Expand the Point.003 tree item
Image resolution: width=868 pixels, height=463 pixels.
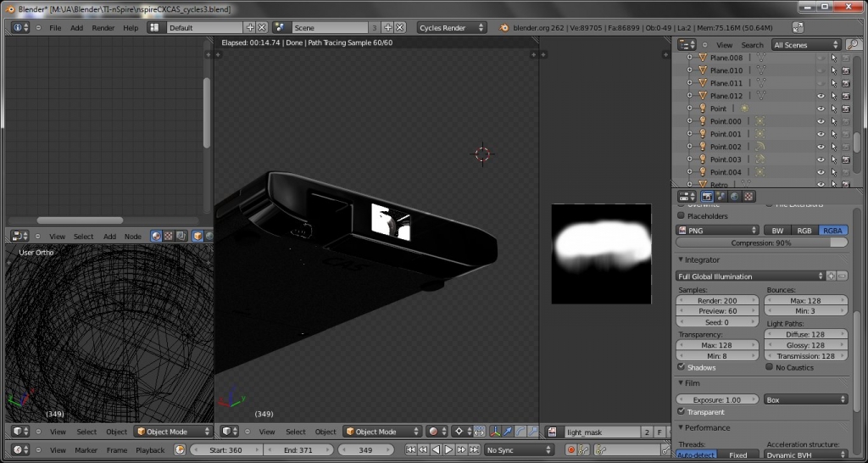(x=689, y=159)
